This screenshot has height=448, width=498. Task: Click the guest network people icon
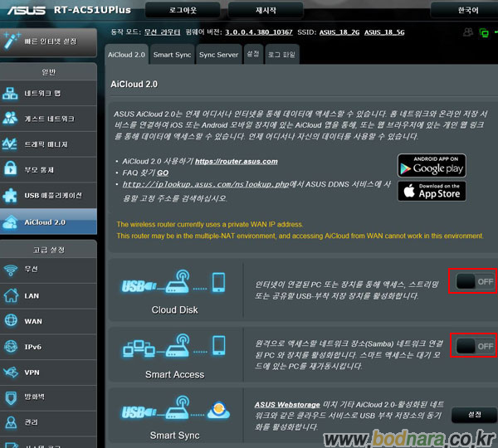[x=10, y=119]
